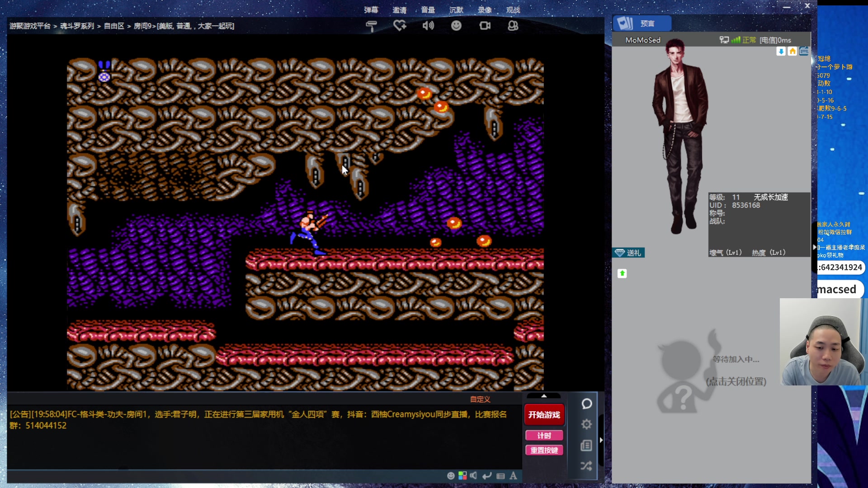This screenshot has height=488, width=868.
Task: Open the 观战 menu label
Action: click(x=513, y=10)
